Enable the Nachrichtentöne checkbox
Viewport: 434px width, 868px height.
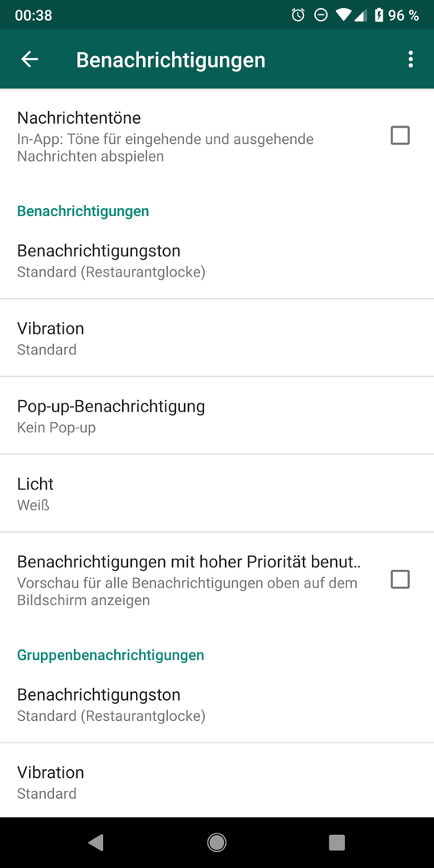coord(400,136)
